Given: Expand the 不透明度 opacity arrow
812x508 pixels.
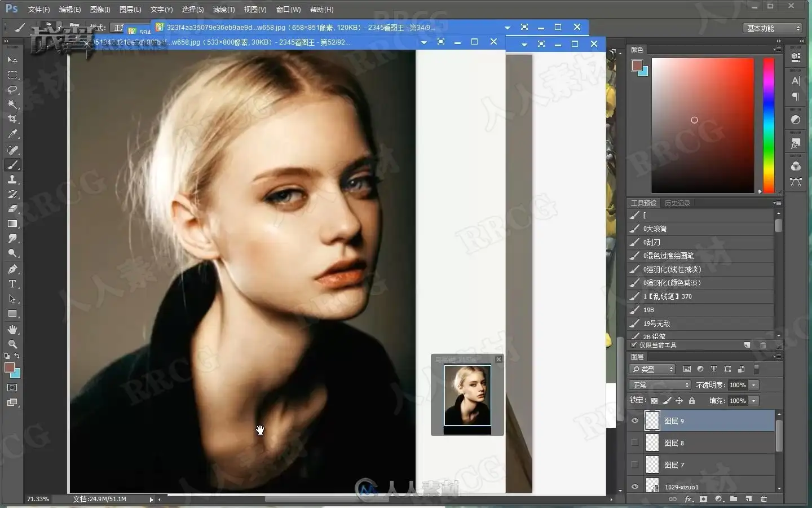Looking at the screenshot, I should pyautogui.click(x=754, y=385).
